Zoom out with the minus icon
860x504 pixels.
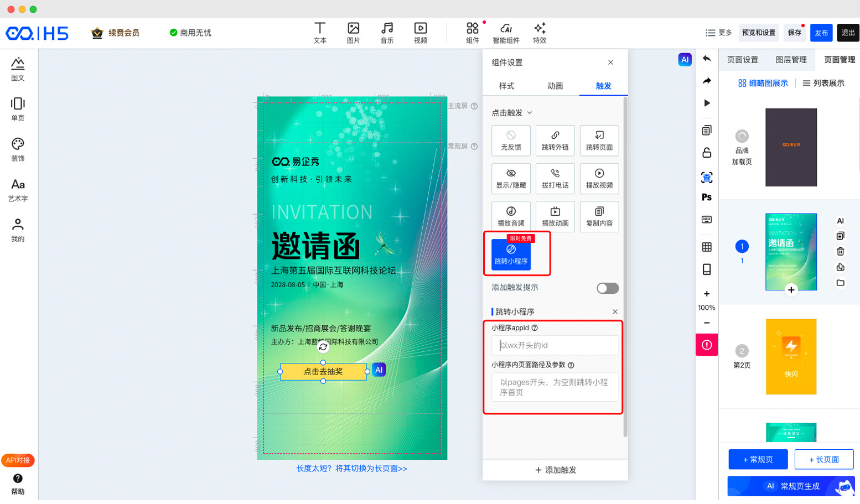click(x=707, y=323)
